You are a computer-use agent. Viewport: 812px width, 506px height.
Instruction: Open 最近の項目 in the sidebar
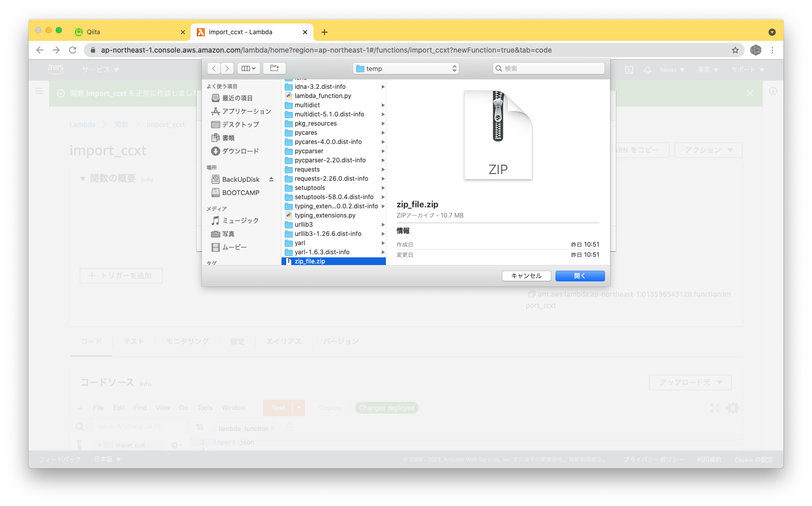coord(238,98)
